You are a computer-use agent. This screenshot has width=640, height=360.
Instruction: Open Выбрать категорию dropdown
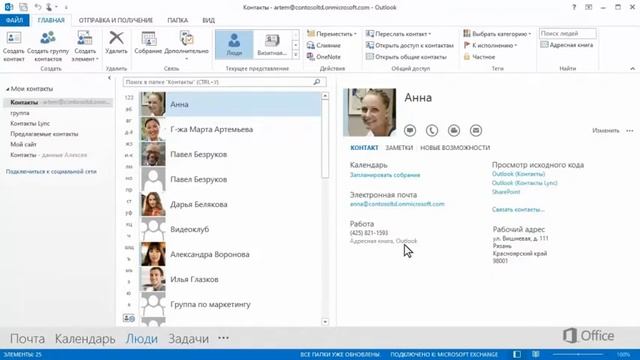pyautogui.click(x=497, y=33)
